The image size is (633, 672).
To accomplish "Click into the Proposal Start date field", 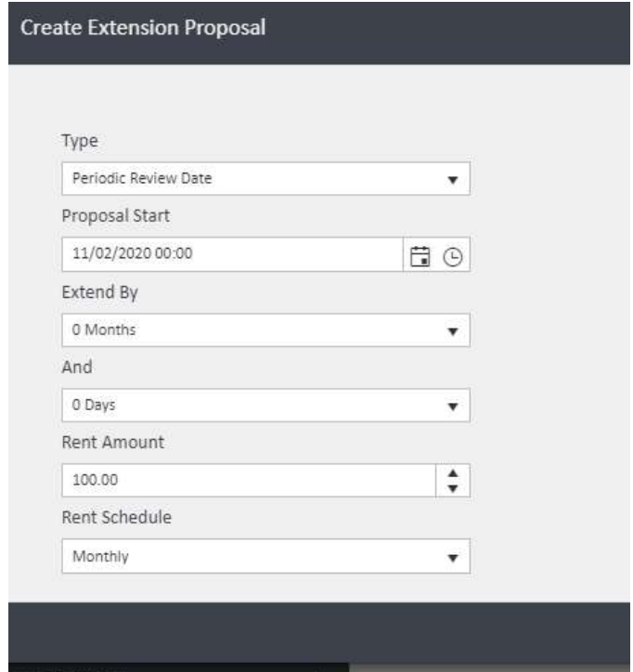I will click(232, 254).
